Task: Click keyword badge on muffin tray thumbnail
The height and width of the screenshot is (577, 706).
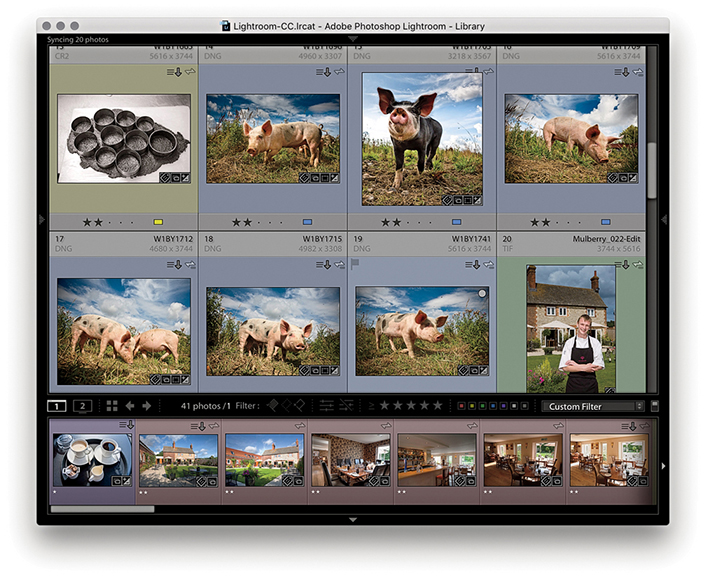Action: [x=165, y=178]
